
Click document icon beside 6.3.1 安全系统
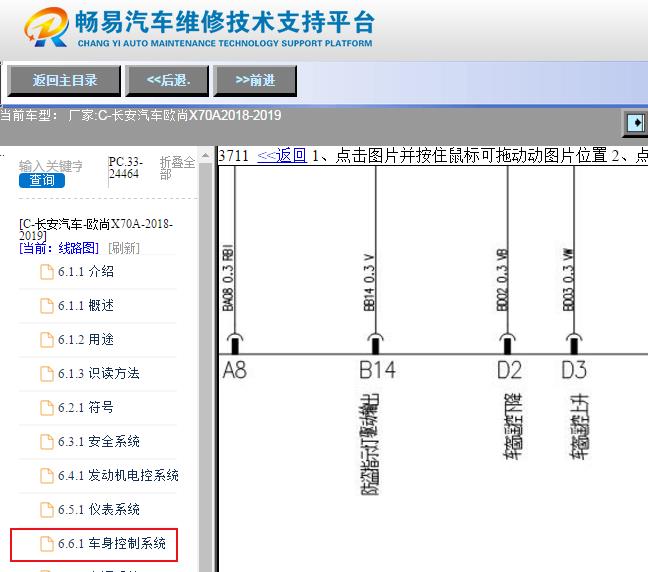point(47,442)
